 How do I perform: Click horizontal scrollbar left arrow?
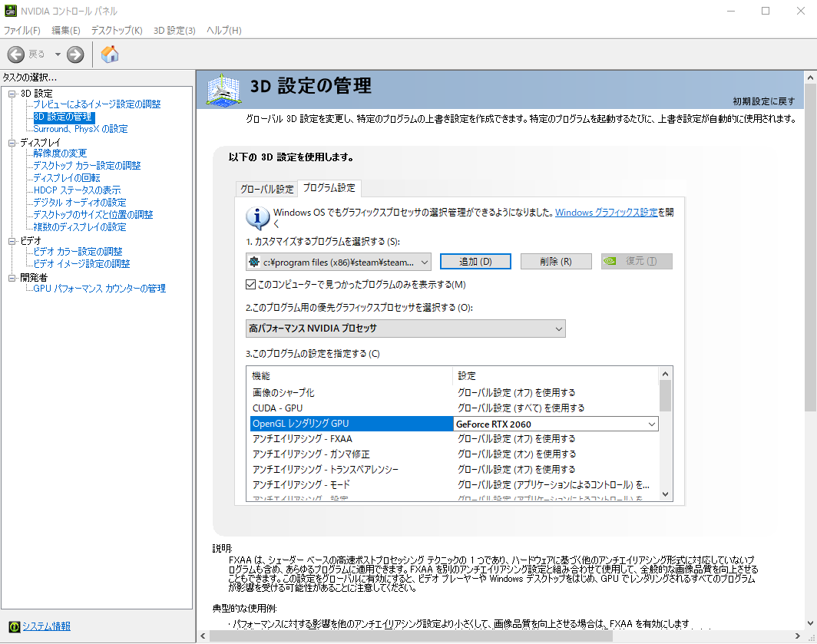tap(203, 636)
